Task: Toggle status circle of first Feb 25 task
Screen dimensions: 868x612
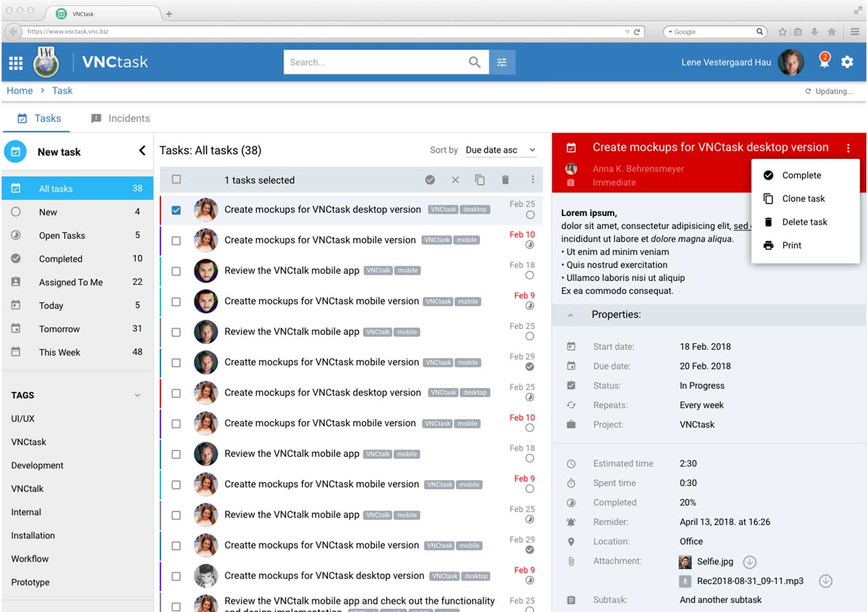Action: (x=530, y=215)
